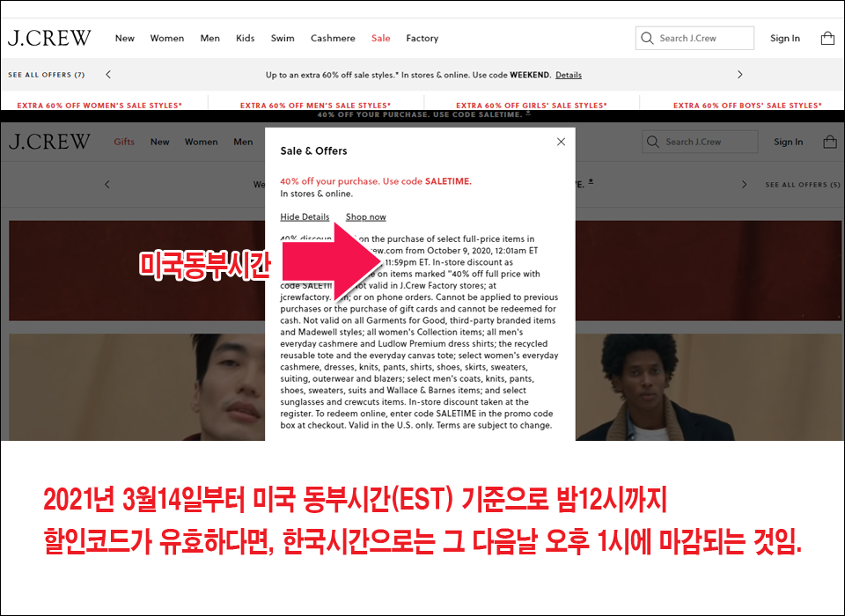This screenshot has height=616, width=845.
Task: Click Gifts in dimmed lower navigation
Action: click(124, 142)
